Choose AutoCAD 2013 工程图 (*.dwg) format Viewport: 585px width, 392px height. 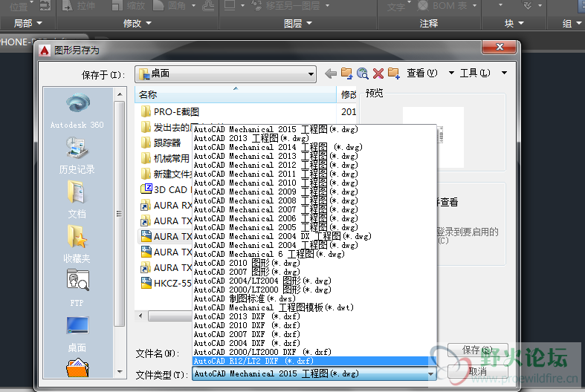click(314, 138)
